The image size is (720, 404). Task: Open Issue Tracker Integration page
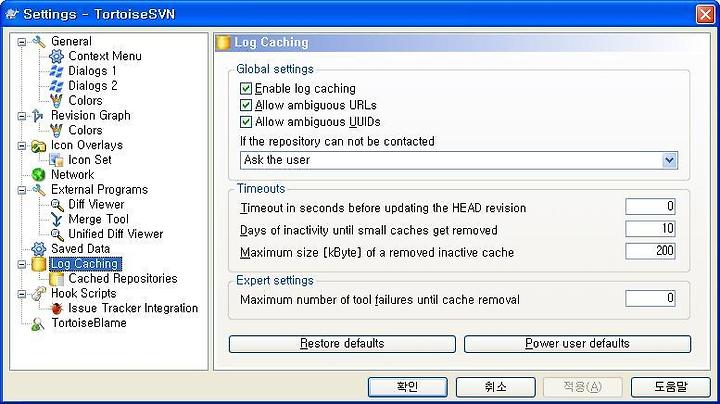[x=133, y=308]
